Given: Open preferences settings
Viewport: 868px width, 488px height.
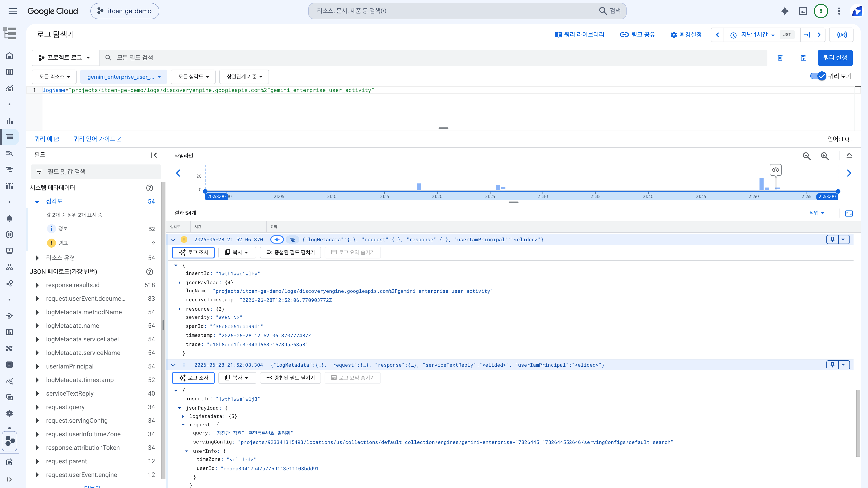Looking at the screenshot, I should [x=686, y=35].
